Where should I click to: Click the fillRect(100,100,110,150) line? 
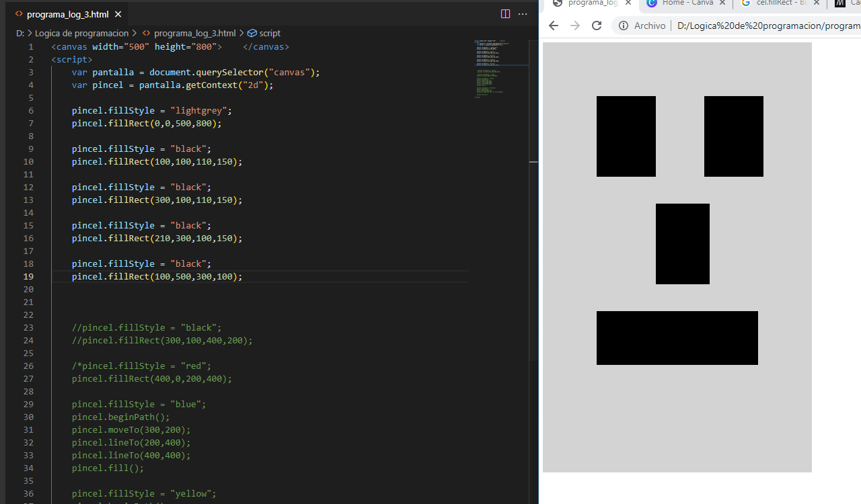157,161
